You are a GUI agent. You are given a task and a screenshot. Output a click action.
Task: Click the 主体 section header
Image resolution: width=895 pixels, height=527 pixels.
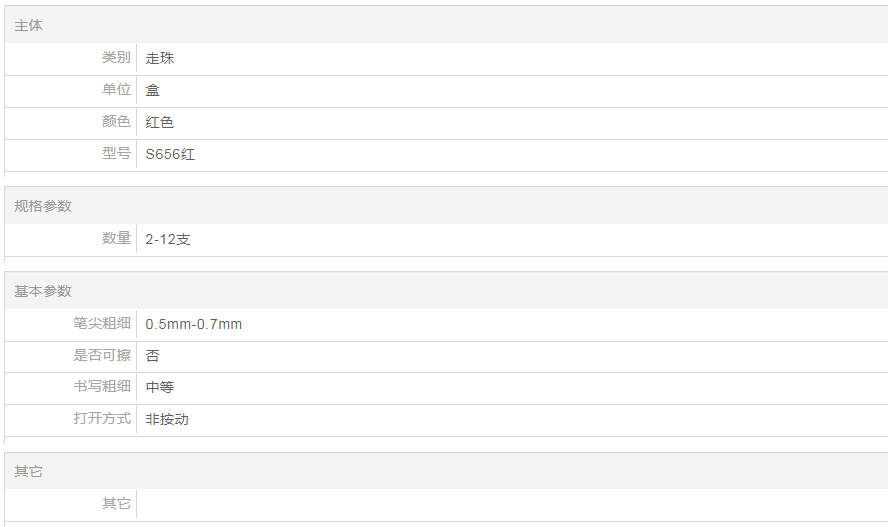[28, 25]
